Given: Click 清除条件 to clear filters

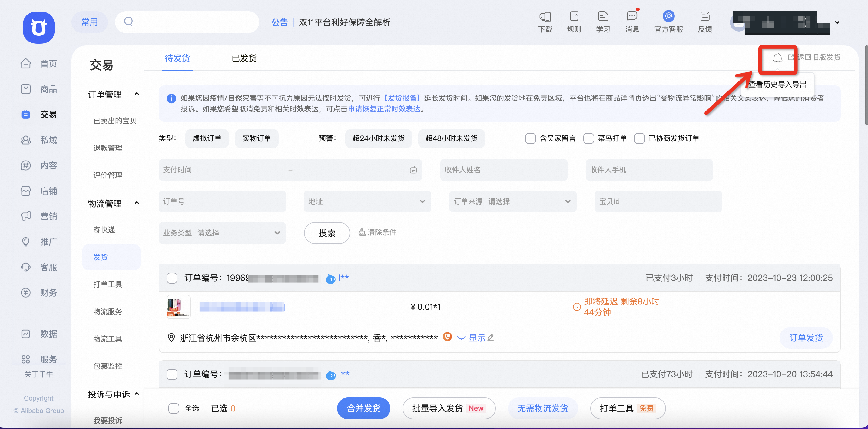Looking at the screenshot, I should 377,233.
